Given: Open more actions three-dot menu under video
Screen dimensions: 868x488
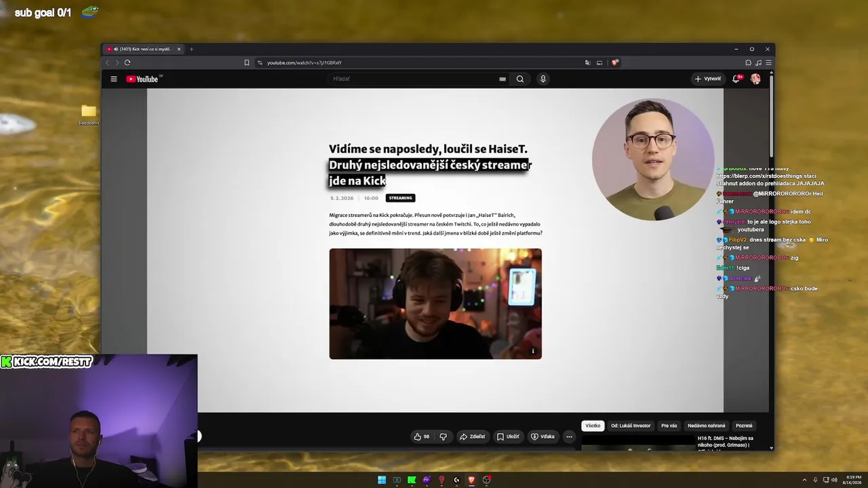Looking at the screenshot, I should click(x=569, y=436).
